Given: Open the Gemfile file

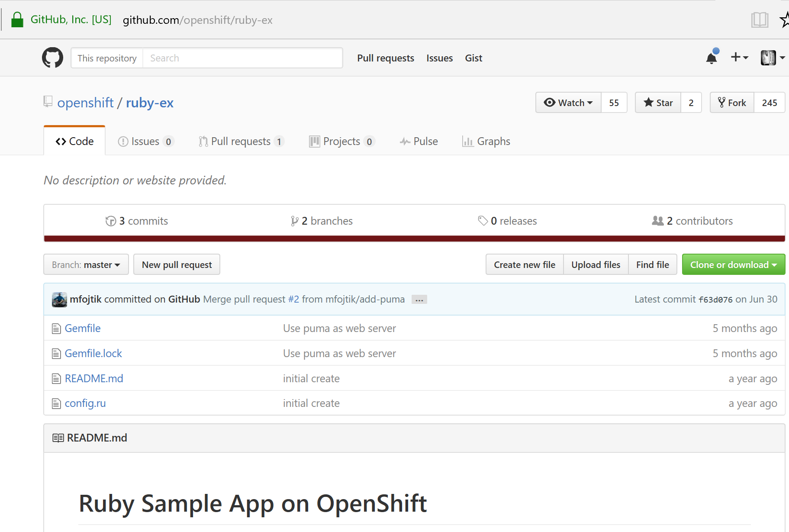Looking at the screenshot, I should (83, 329).
